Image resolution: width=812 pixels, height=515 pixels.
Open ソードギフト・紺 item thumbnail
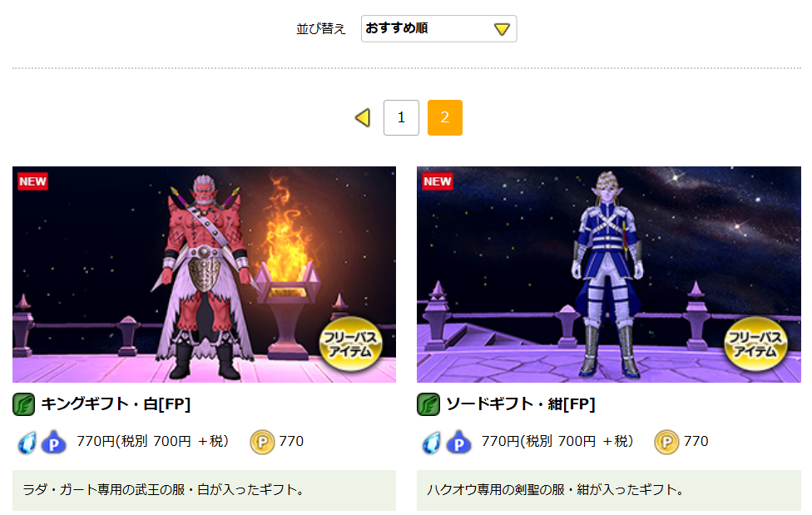(x=608, y=274)
